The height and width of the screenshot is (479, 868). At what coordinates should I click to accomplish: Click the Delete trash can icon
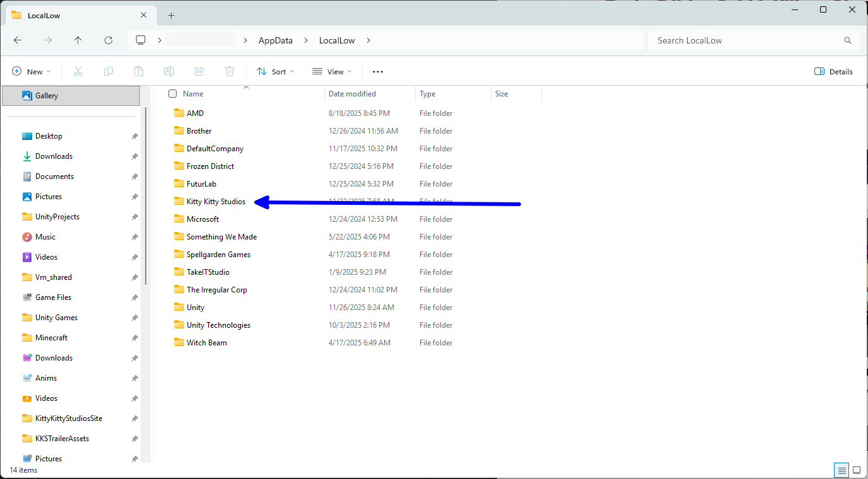(x=230, y=72)
